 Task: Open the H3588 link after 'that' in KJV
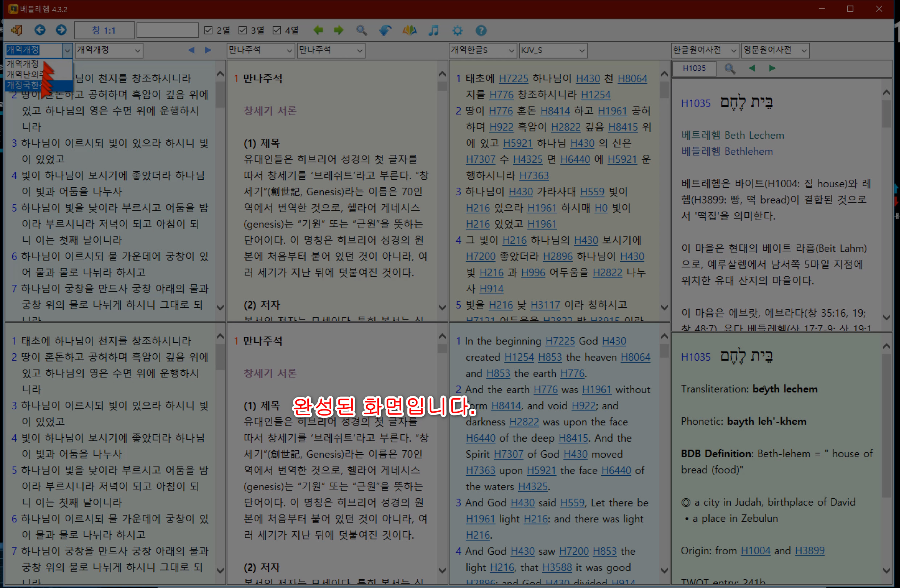pyautogui.click(x=557, y=568)
